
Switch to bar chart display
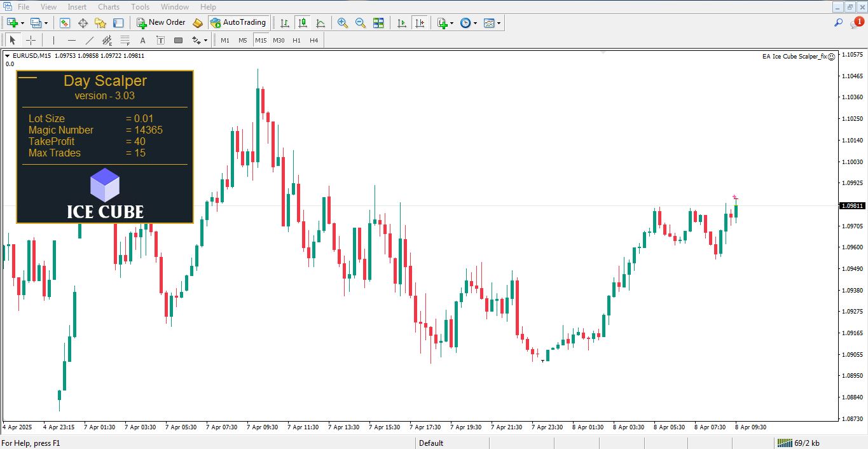click(x=285, y=23)
